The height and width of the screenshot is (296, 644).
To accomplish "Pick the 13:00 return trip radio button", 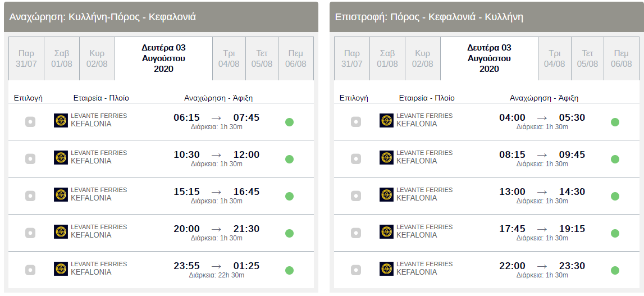I will tap(356, 196).
